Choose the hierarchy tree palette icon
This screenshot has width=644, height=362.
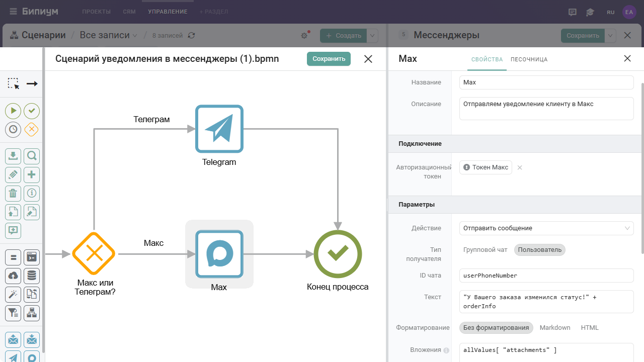(32, 313)
